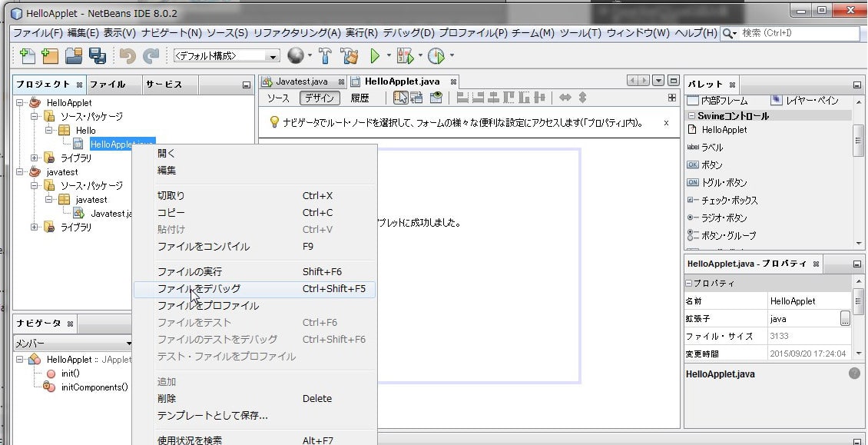The width and height of the screenshot is (868, 445).
Task: Click the globe browser icon in toolbar
Action: pyautogui.click(x=296, y=55)
